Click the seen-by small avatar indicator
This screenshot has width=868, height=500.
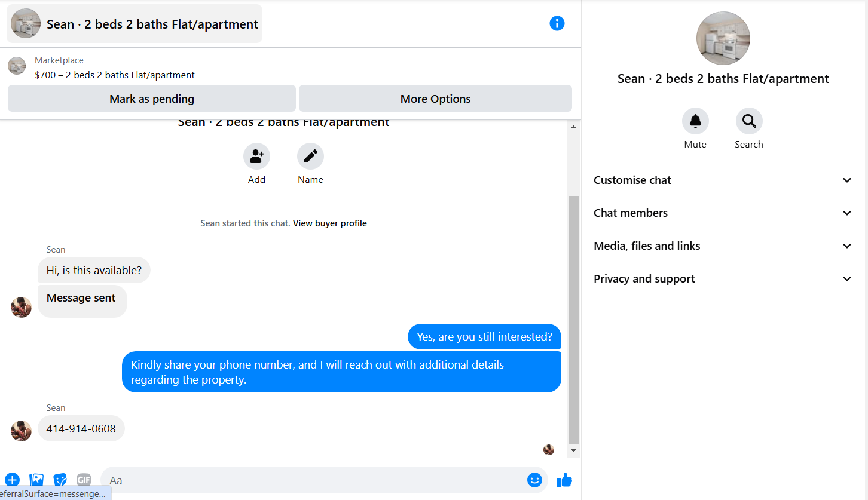point(549,450)
